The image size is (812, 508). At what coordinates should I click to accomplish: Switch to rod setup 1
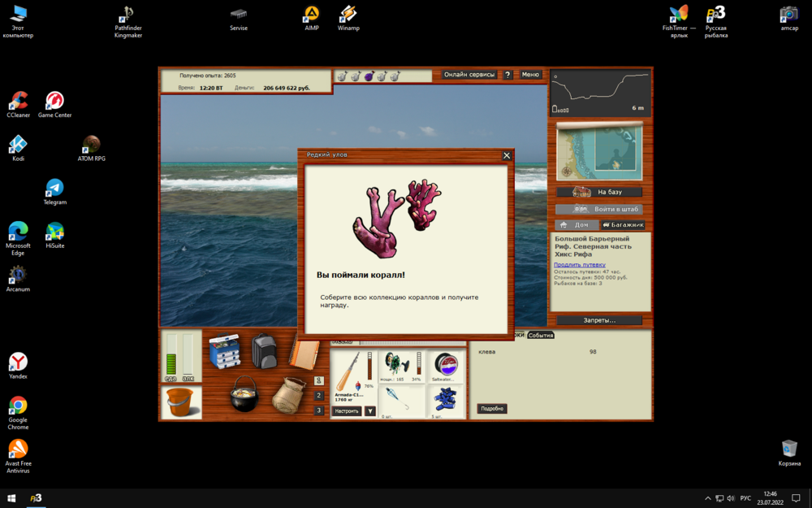tap(319, 380)
